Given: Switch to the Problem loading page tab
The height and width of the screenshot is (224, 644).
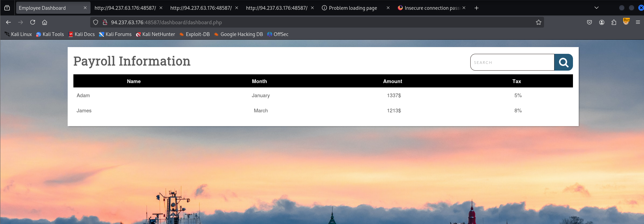Looking at the screenshot, I should pos(352,8).
